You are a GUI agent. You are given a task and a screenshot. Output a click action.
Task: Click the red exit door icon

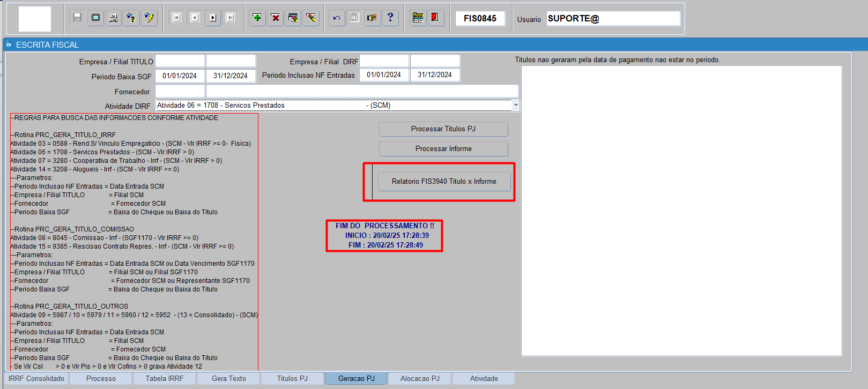[435, 18]
